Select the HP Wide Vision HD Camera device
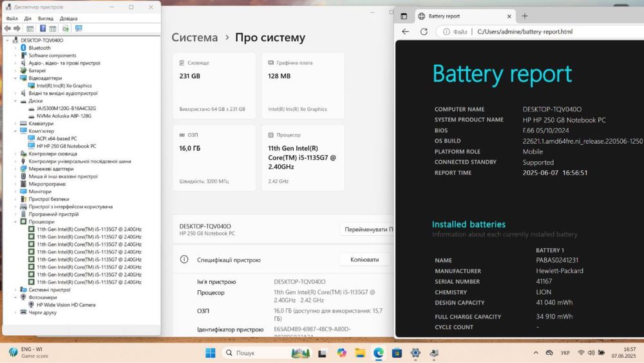Image resolution: width=644 pixels, height=363 pixels. click(x=66, y=304)
